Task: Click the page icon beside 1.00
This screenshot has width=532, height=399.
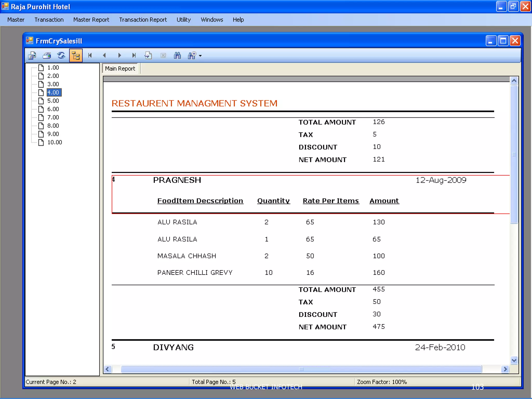Action: click(41, 68)
